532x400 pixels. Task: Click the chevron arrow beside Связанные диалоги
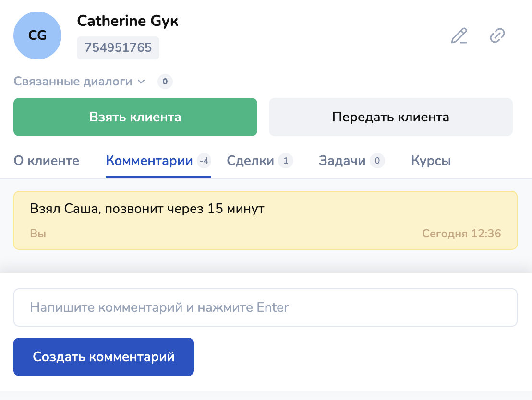141,82
